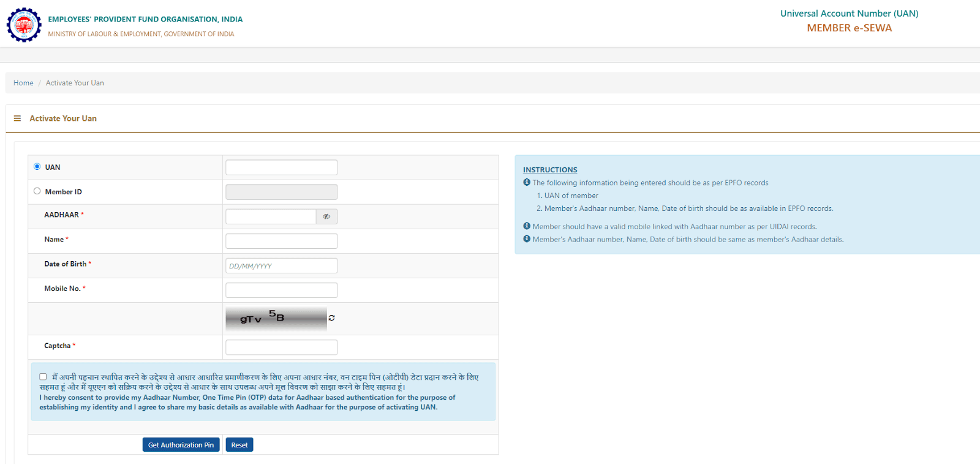The image size is (980, 464).
Task: Click the info icon beside the first instruction
Action: [x=527, y=183]
